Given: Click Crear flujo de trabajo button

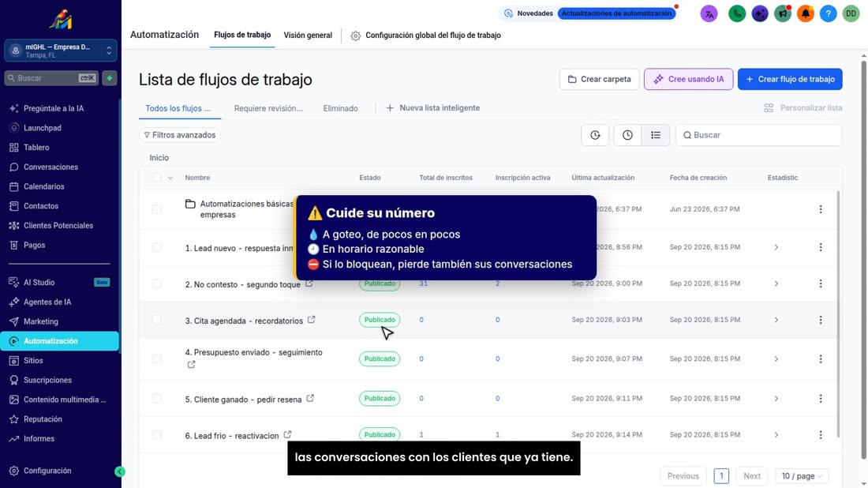Looking at the screenshot, I should coord(790,79).
